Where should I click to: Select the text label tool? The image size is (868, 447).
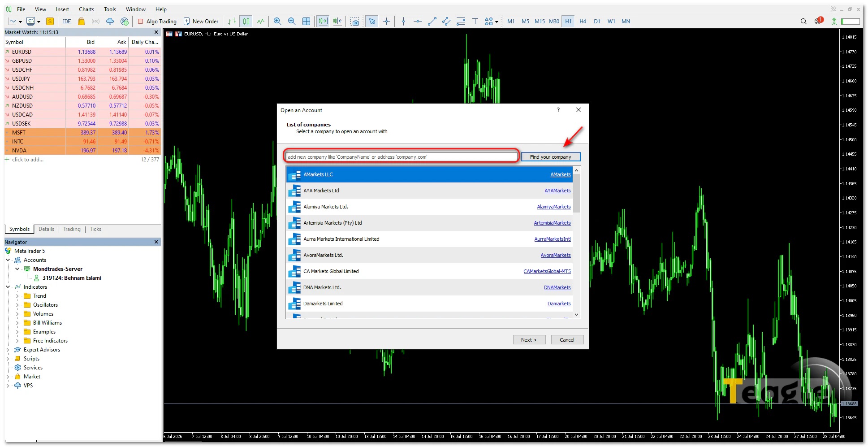tap(475, 21)
